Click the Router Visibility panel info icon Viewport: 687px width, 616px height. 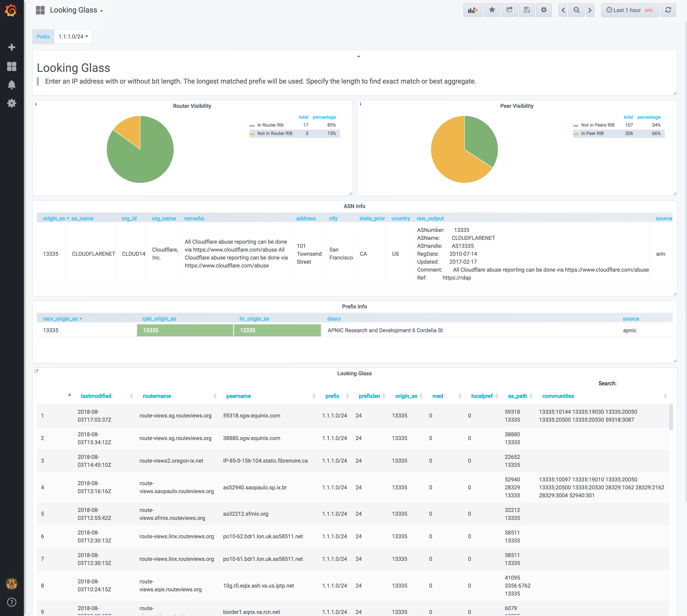(x=36, y=104)
